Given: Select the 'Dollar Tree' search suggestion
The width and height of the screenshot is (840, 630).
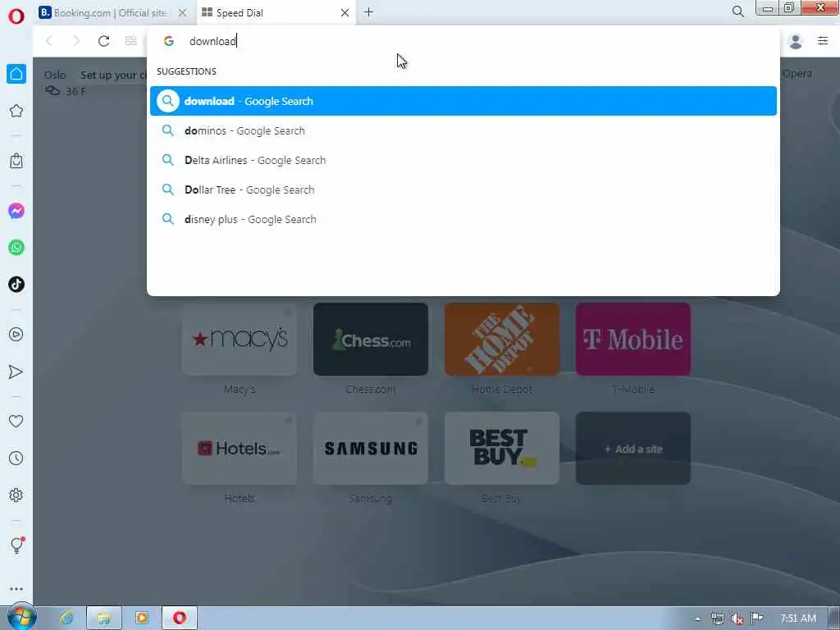Looking at the screenshot, I should [463, 189].
